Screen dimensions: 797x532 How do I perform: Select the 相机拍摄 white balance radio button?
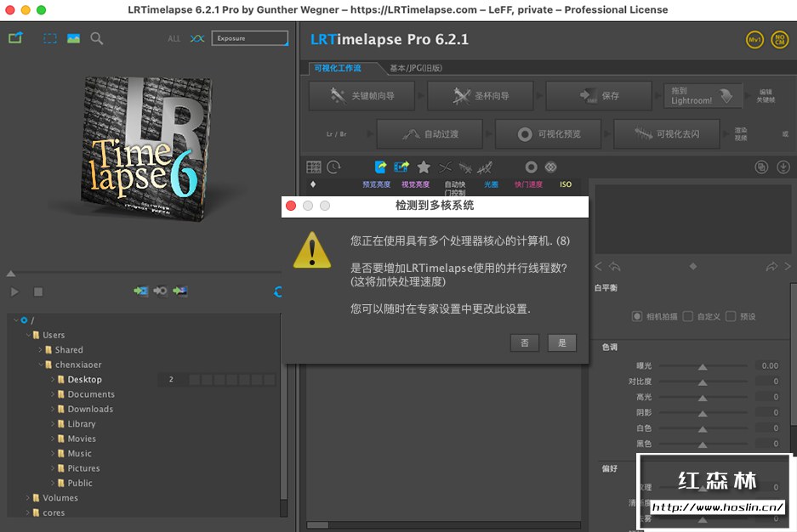(637, 316)
